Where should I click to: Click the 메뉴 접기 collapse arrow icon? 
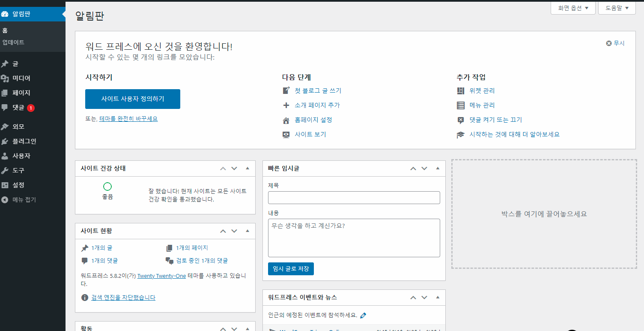pyautogui.click(x=5, y=200)
